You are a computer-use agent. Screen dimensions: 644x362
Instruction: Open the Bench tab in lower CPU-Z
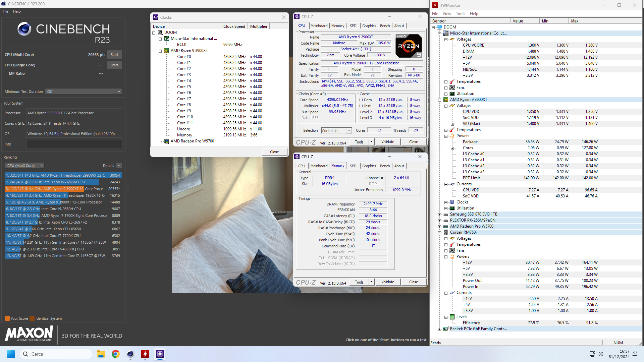(385, 166)
